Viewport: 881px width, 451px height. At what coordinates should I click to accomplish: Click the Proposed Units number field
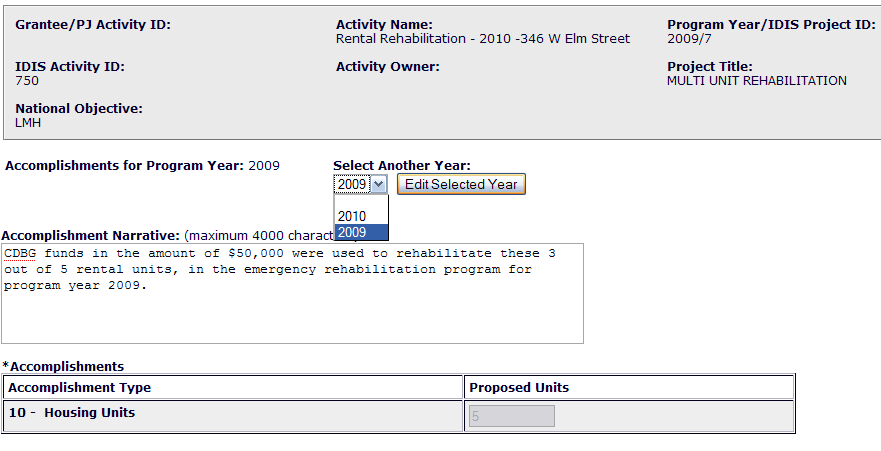click(x=511, y=416)
